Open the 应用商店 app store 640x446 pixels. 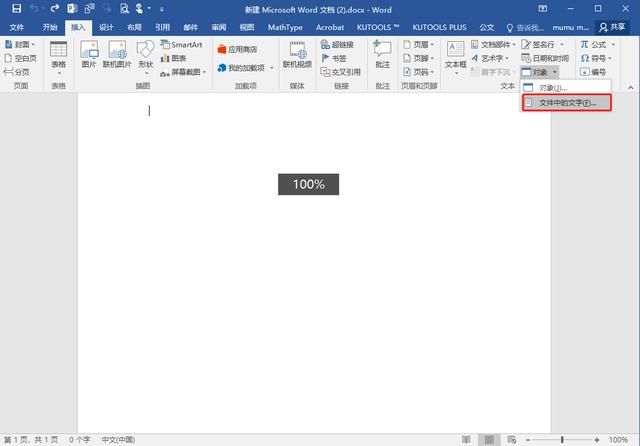point(237,49)
